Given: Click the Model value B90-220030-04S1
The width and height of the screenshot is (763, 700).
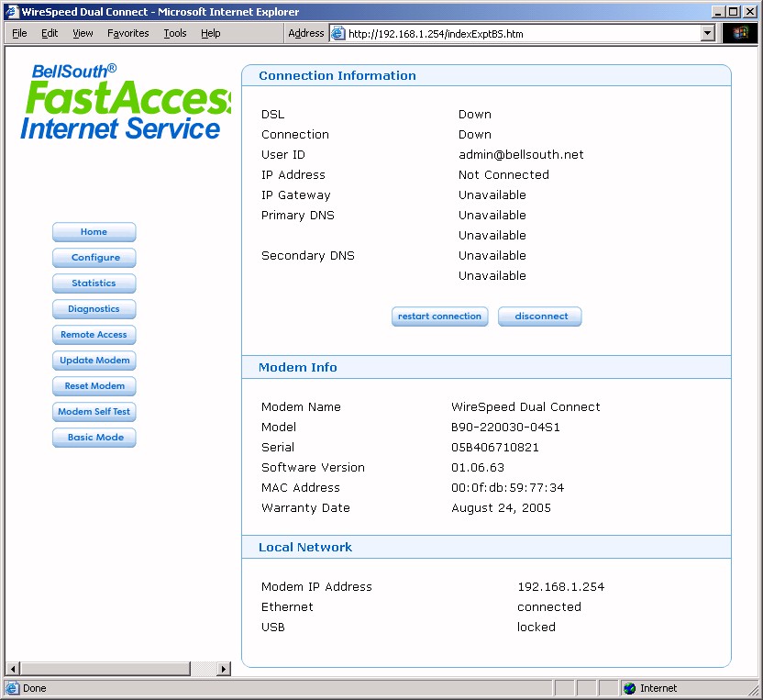Looking at the screenshot, I should 505,428.
